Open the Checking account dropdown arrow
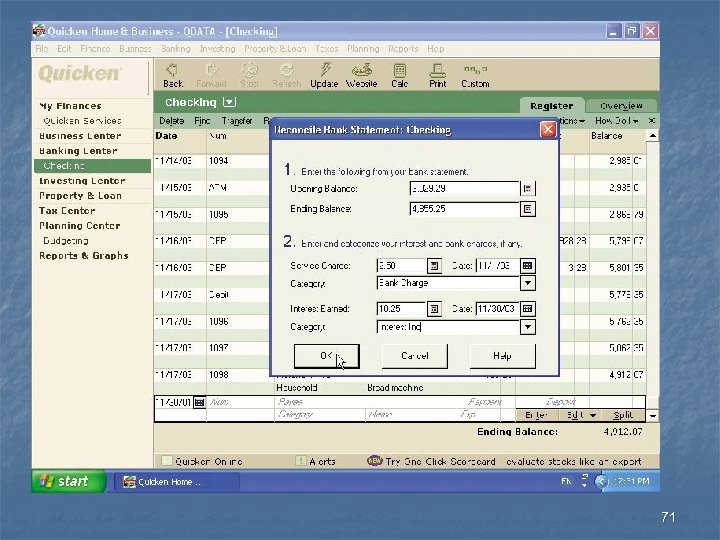The width and height of the screenshot is (720, 540). coord(230,102)
